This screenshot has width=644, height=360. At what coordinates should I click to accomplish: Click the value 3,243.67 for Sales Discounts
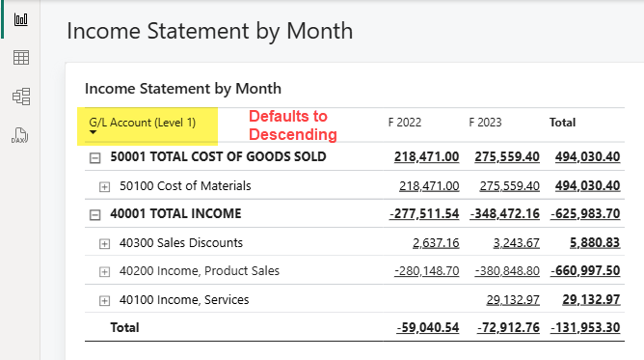coord(517,243)
